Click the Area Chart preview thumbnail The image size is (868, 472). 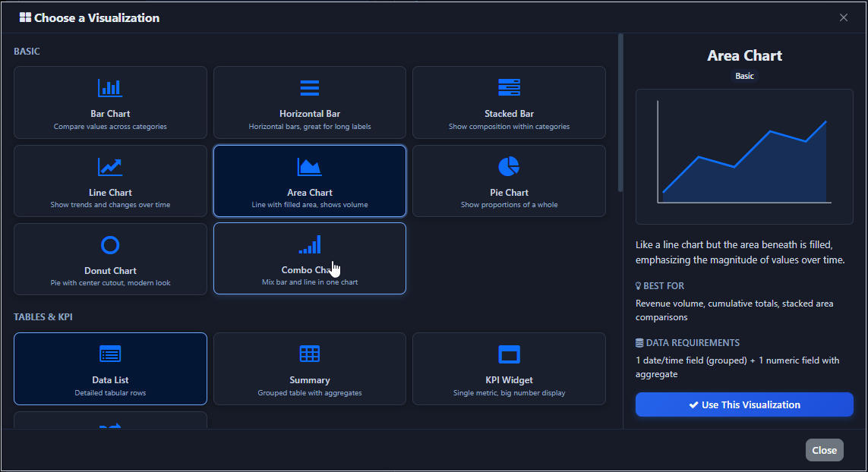point(744,156)
